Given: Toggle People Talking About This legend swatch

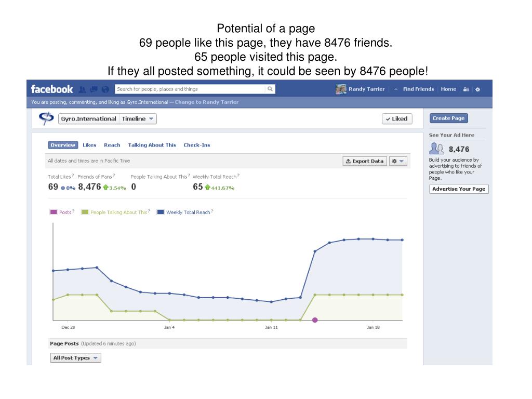Looking at the screenshot, I should (85, 212).
